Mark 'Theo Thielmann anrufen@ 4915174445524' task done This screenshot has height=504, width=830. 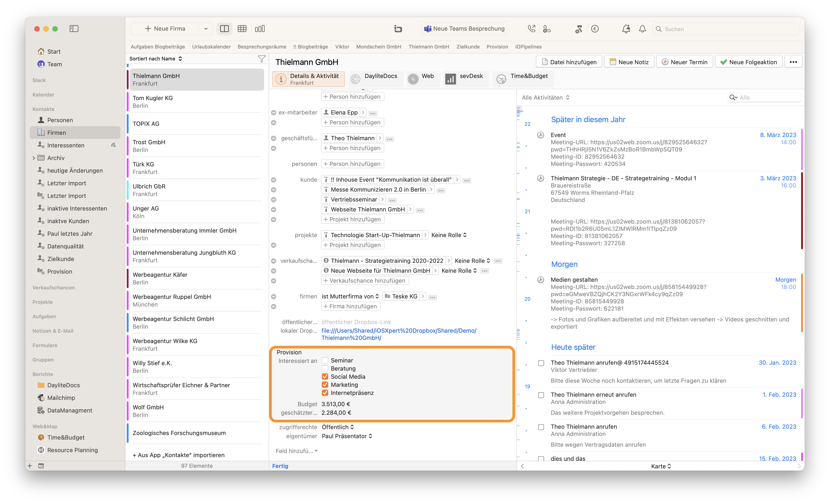tap(541, 363)
